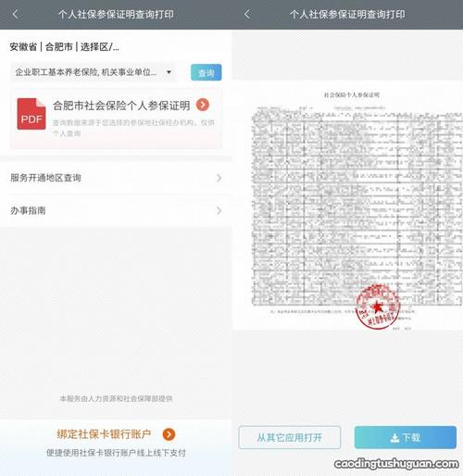The width and height of the screenshot is (463, 476).
Task: Open 办事指南 row
Action: tap(116, 211)
